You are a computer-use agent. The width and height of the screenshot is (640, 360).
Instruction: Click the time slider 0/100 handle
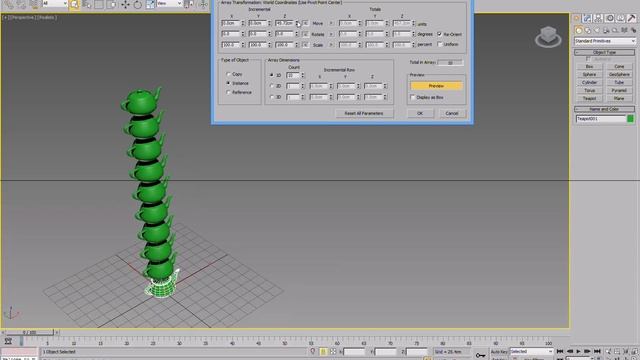tap(29, 333)
